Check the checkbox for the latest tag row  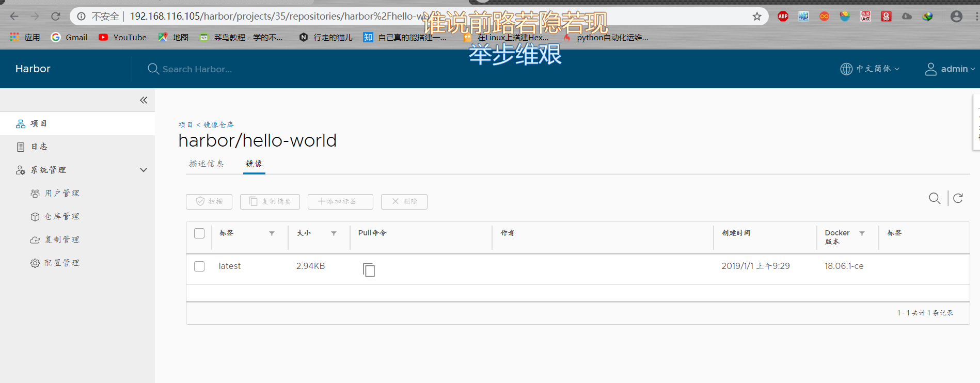(x=199, y=266)
